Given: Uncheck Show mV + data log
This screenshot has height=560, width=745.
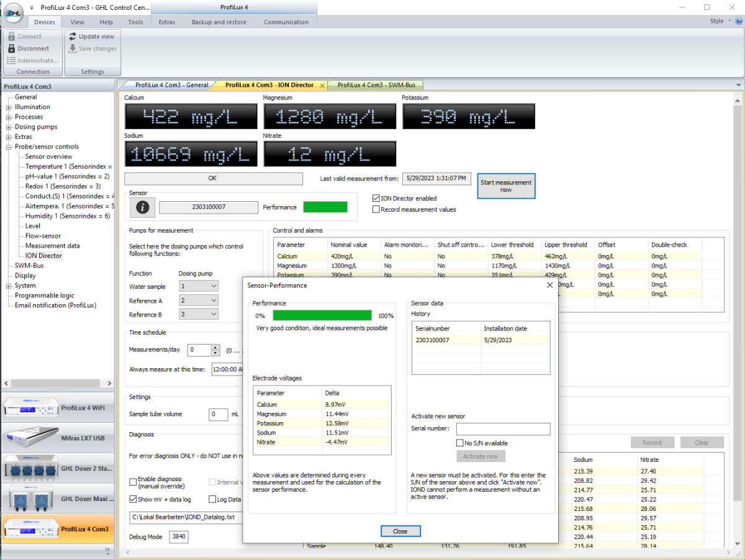Looking at the screenshot, I should pos(133,499).
